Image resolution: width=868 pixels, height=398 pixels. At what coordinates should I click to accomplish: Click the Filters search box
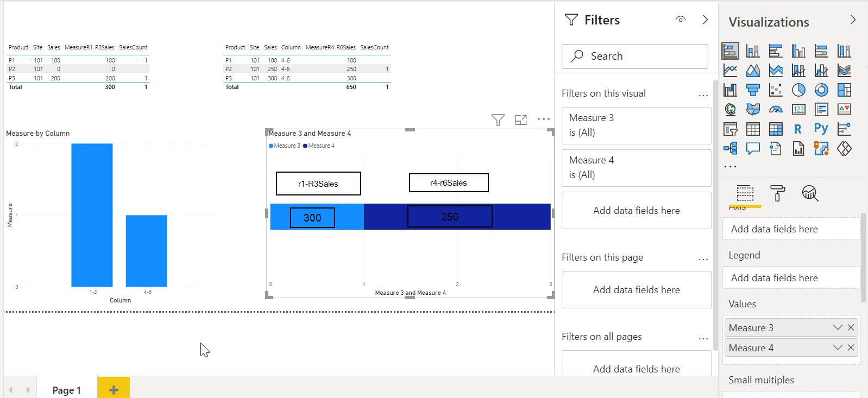(x=635, y=56)
